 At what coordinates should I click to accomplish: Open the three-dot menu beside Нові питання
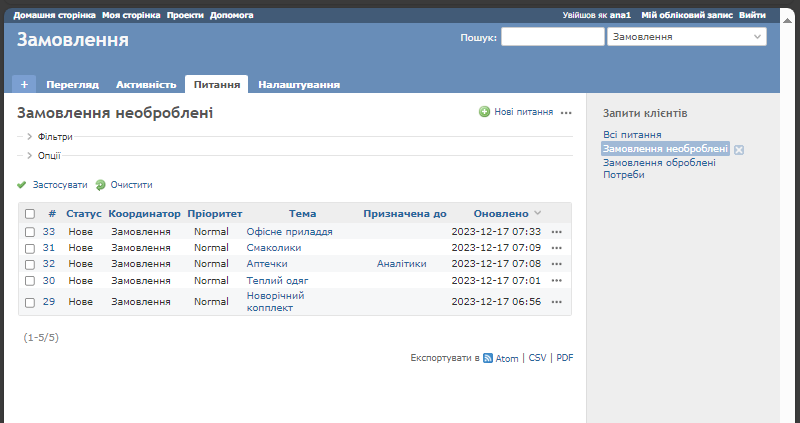pyautogui.click(x=566, y=113)
